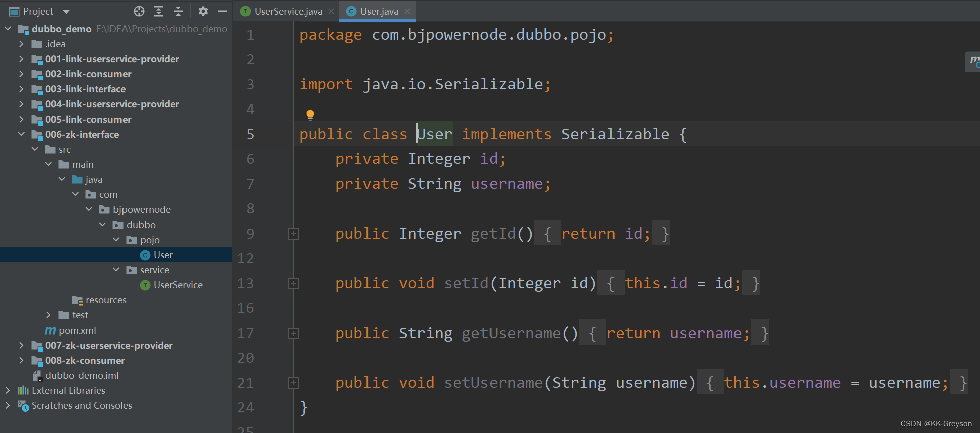Close the User.java tab
Viewport: 980px width, 433px height.
407,11
